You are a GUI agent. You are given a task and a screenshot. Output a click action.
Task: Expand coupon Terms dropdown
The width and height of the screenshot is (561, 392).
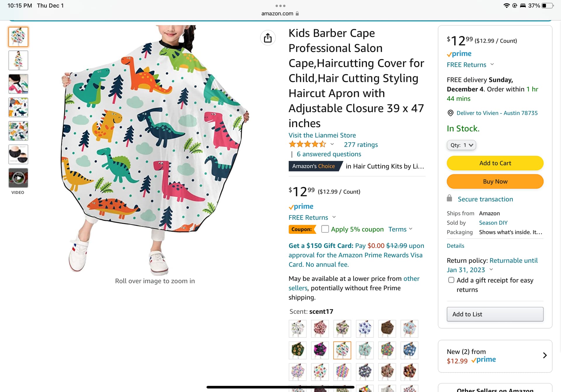click(400, 229)
